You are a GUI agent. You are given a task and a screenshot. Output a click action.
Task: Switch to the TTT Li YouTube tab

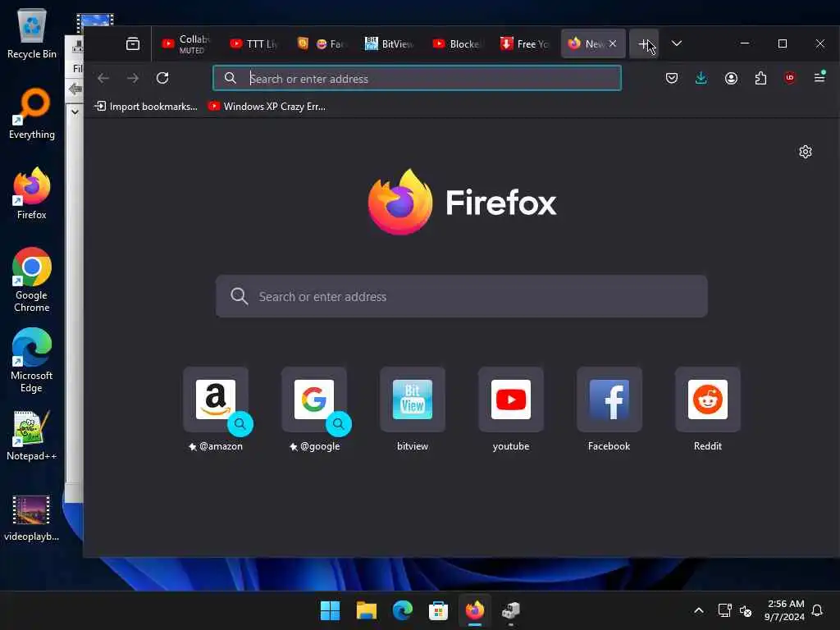click(x=253, y=44)
